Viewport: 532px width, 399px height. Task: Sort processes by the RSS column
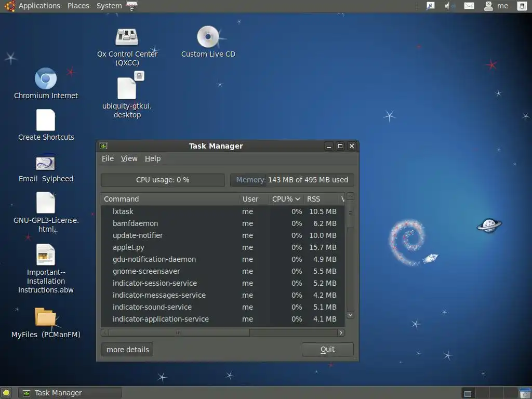pyautogui.click(x=321, y=199)
